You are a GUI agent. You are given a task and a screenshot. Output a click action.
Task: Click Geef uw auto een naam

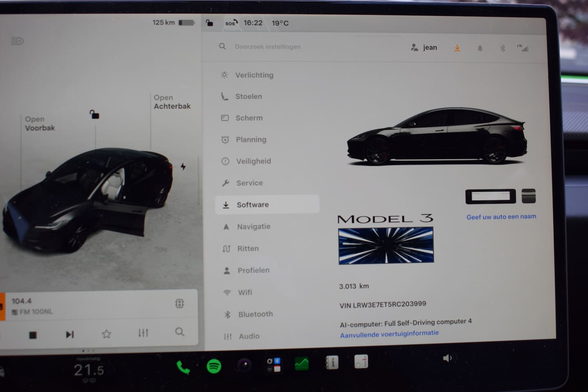pos(501,217)
